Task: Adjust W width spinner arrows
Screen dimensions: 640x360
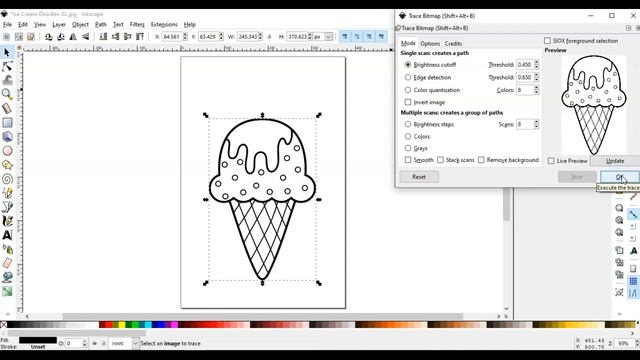Action: pos(260,37)
